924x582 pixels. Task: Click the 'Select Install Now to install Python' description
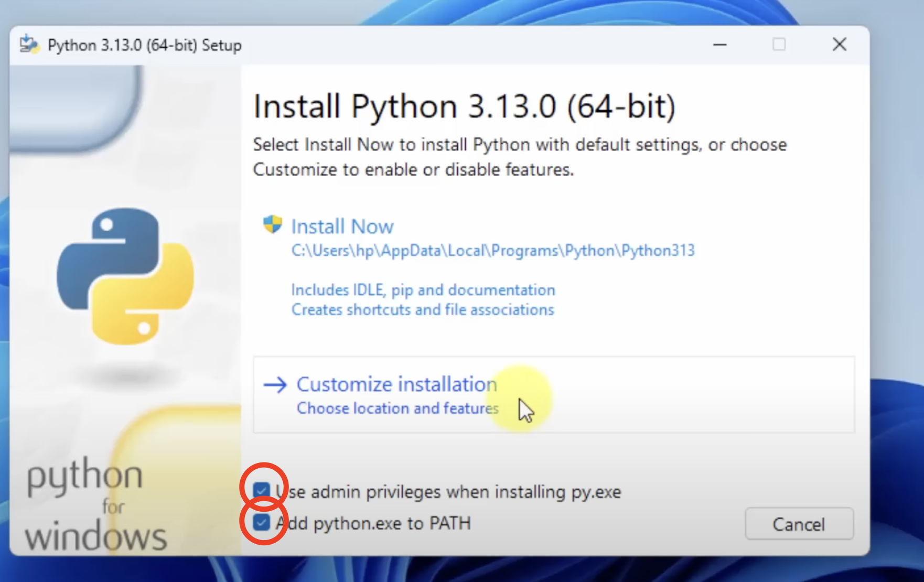pyautogui.click(x=520, y=157)
